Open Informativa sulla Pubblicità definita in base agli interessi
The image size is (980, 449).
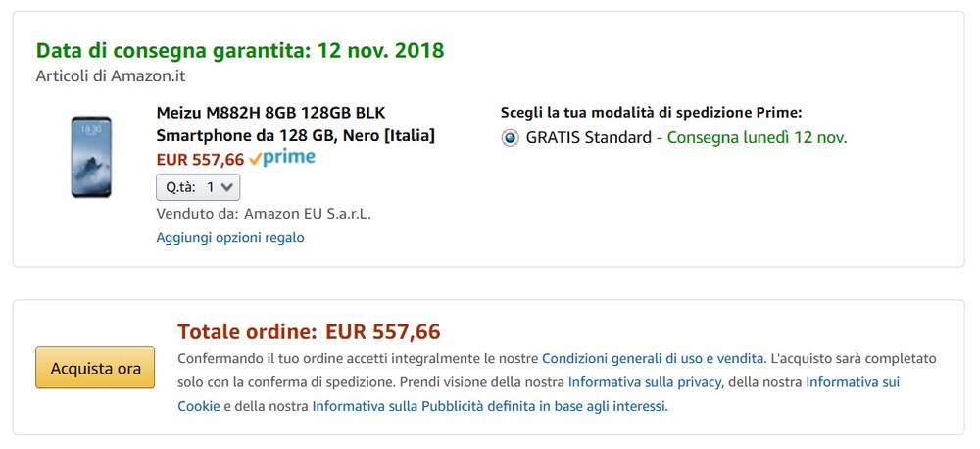(489, 406)
